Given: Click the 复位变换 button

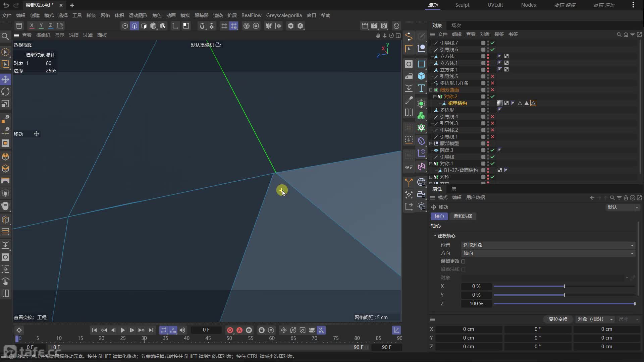Looking at the screenshot, I should click(558, 319).
